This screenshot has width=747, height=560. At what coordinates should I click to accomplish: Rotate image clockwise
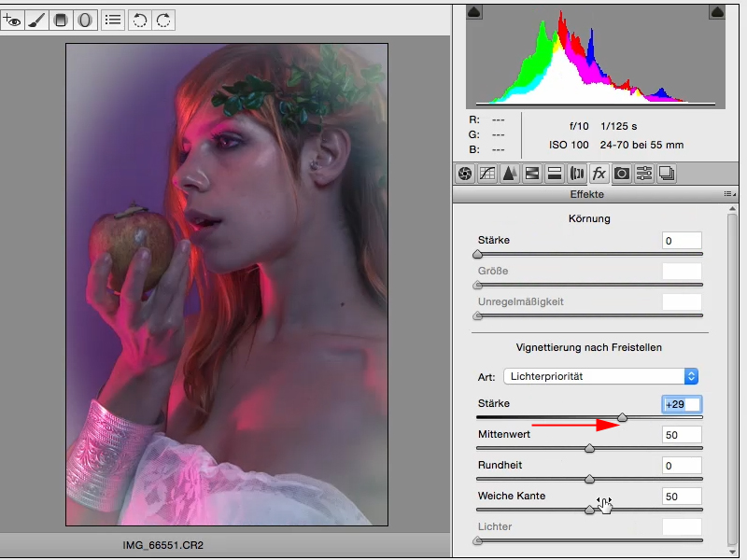(x=163, y=21)
